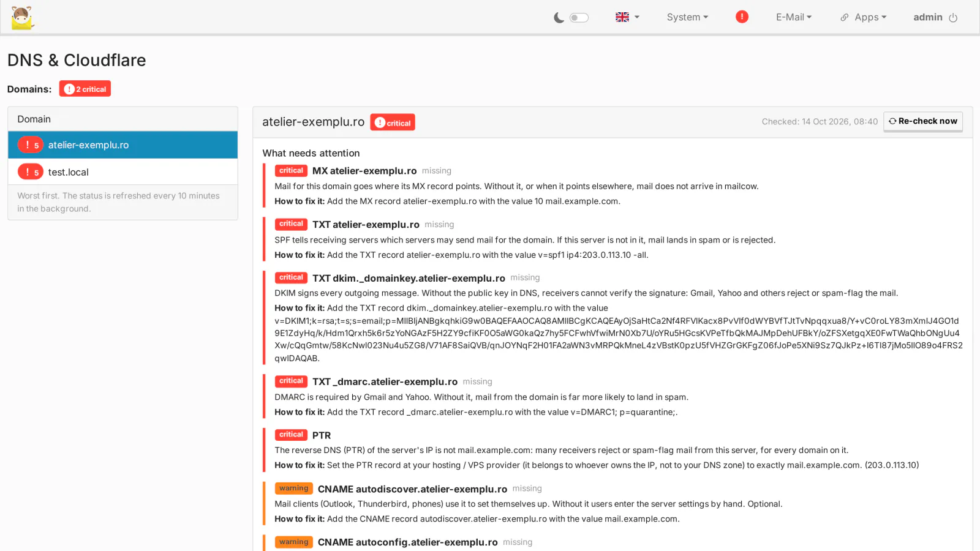Click the DKIM public key value text
Image resolution: width=980 pixels, height=551 pixels.
619,339
